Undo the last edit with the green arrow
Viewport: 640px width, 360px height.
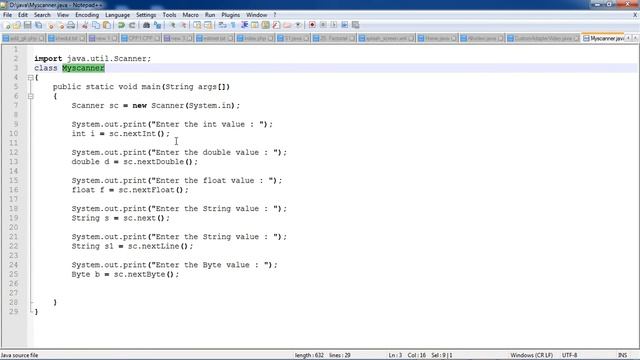[x=121, y=25]
